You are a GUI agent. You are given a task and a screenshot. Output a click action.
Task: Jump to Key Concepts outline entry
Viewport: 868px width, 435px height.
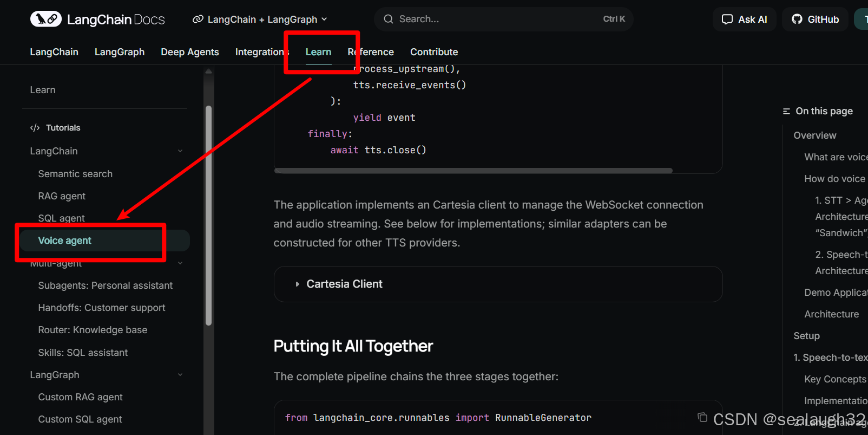[835, 379]
